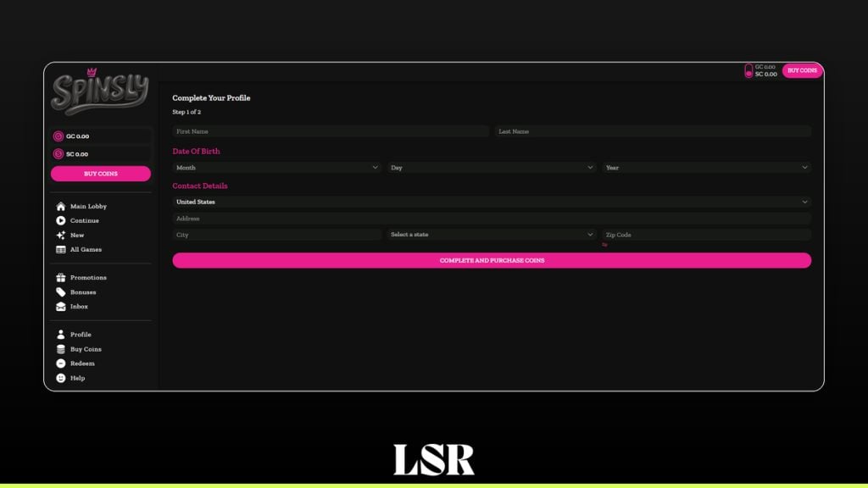Click the New sparkle icon
The image size is (868, 488).
click(x=61, y=236)
